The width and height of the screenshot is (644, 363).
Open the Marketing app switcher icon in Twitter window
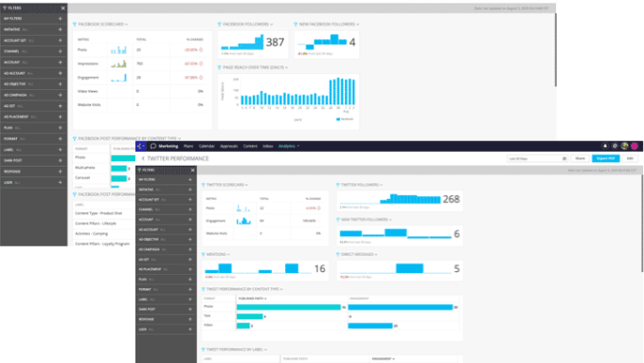[x=140, y=146]
